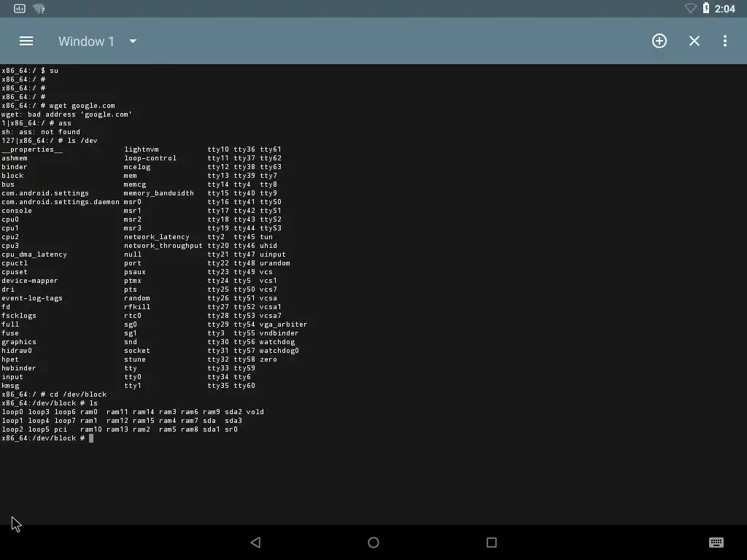Viewport: 747px width, 560px height.
Task: Click the 'event-log-tags' entry
Action: click(32, 298)
